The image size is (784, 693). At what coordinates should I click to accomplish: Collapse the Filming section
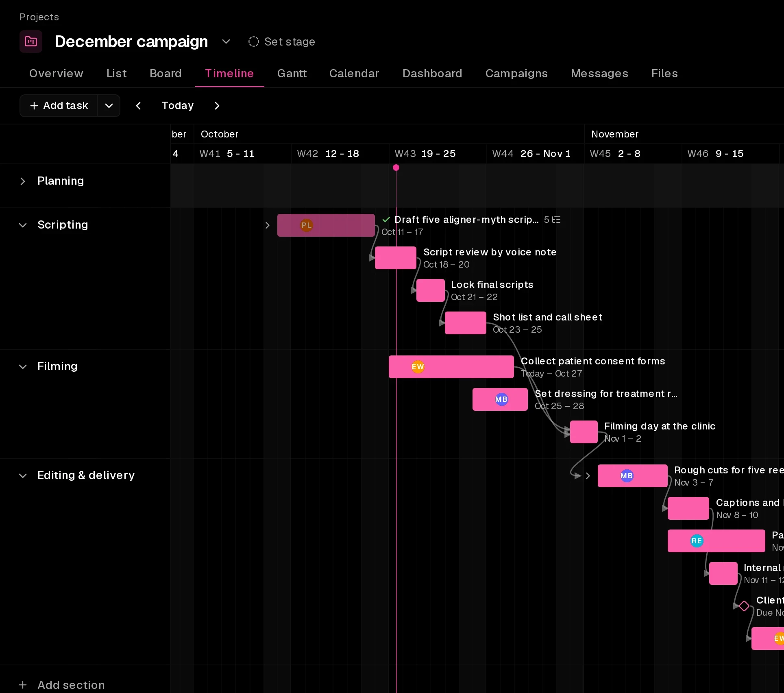[23, 366]
